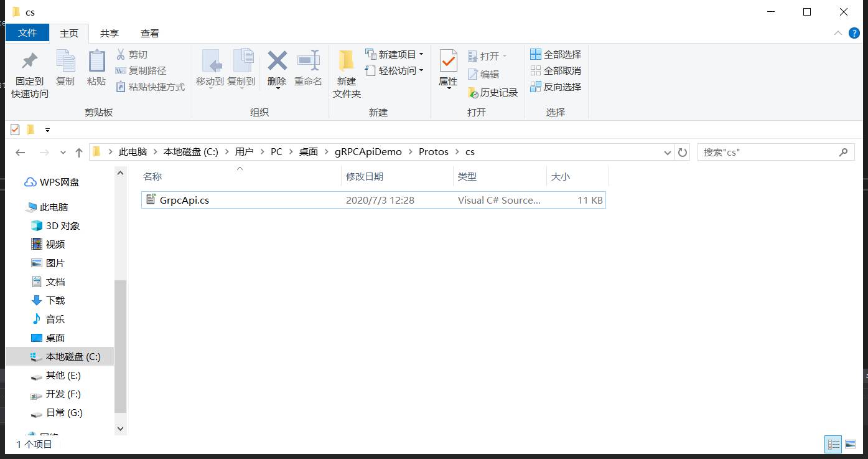The height and width of the screenshot is (459, 868).
Task: Click the 历史记录 history icon
Action: coord(473,93)
